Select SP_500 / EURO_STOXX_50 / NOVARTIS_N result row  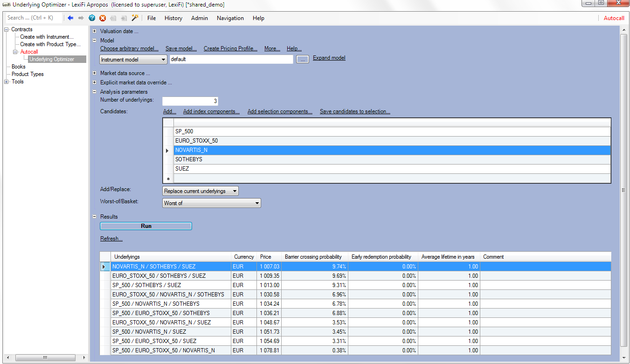356,350
